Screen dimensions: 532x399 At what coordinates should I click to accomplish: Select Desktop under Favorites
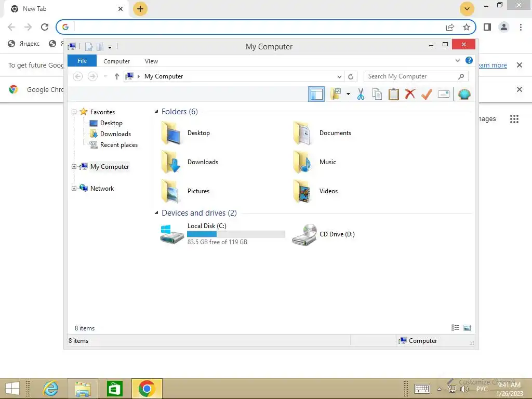111,123
